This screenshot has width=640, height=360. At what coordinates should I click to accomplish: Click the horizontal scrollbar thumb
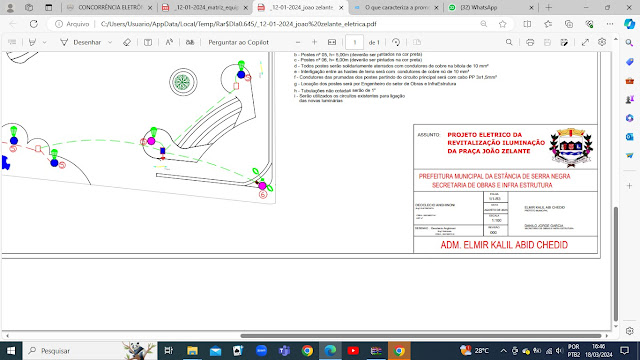(x=420, y=336)
